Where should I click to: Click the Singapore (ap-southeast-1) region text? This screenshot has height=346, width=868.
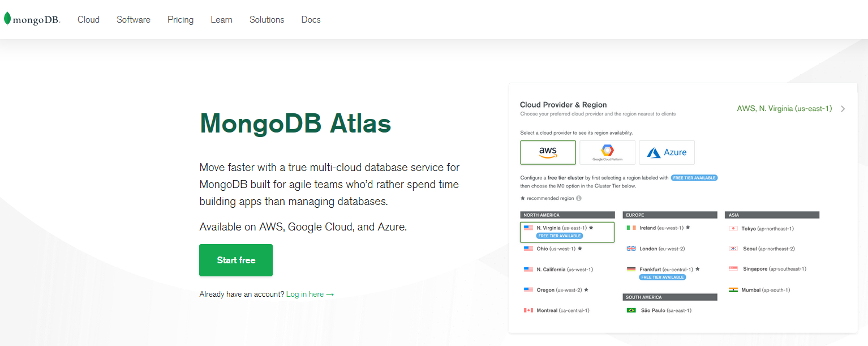[x=775, y=269]
